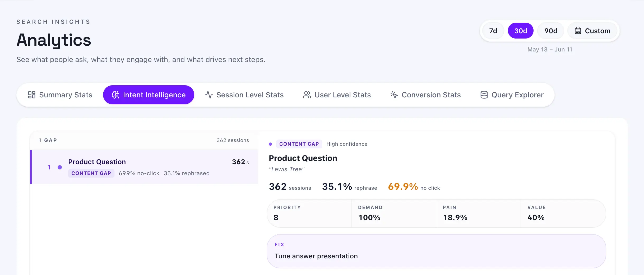Click the purple dot before CONTENT GAP in detail
The height and width of the screenshot is (275, 644).
(270, 144)
